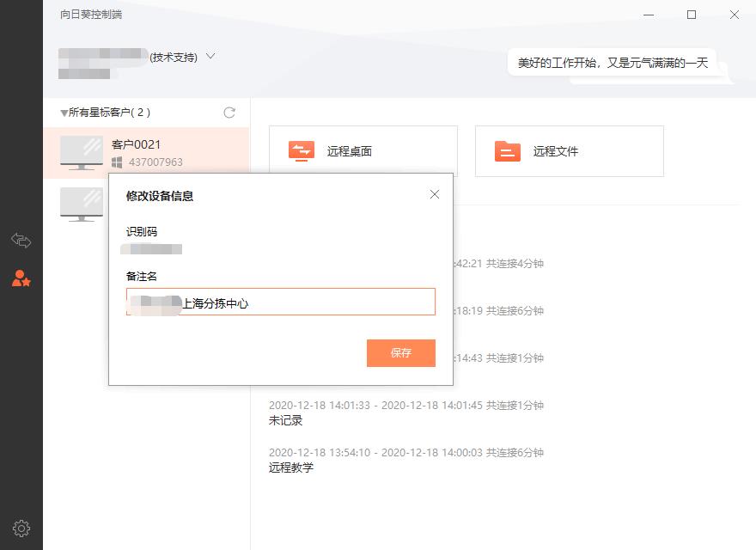Click the 远程桌面 remote desktop icon
The height and width of the screenshot is (550, 756).
tap(302, 151)
